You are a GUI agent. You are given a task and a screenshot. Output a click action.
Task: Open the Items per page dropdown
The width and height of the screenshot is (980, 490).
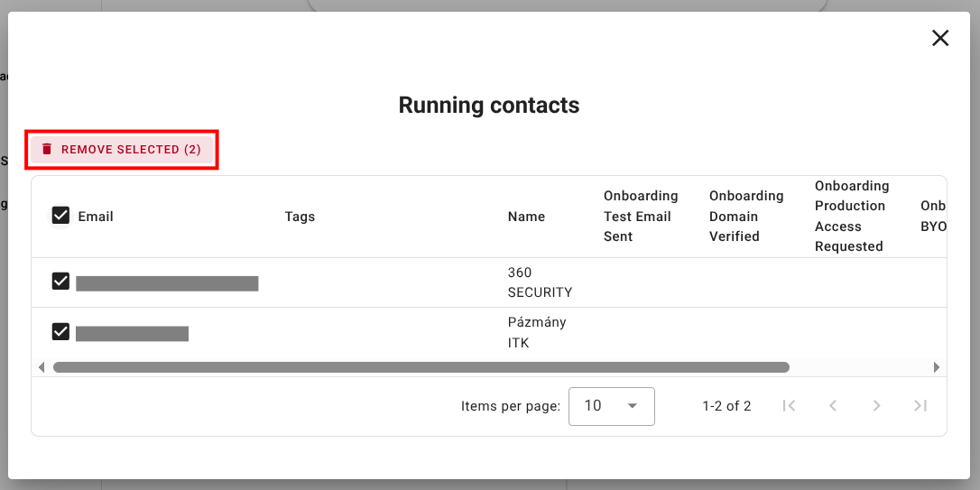[x=611, y=406]
